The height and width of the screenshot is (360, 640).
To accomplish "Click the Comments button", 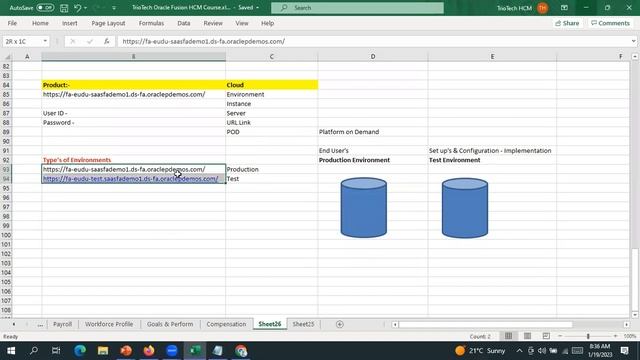I will pyautogui.click(x=610, y=23).
